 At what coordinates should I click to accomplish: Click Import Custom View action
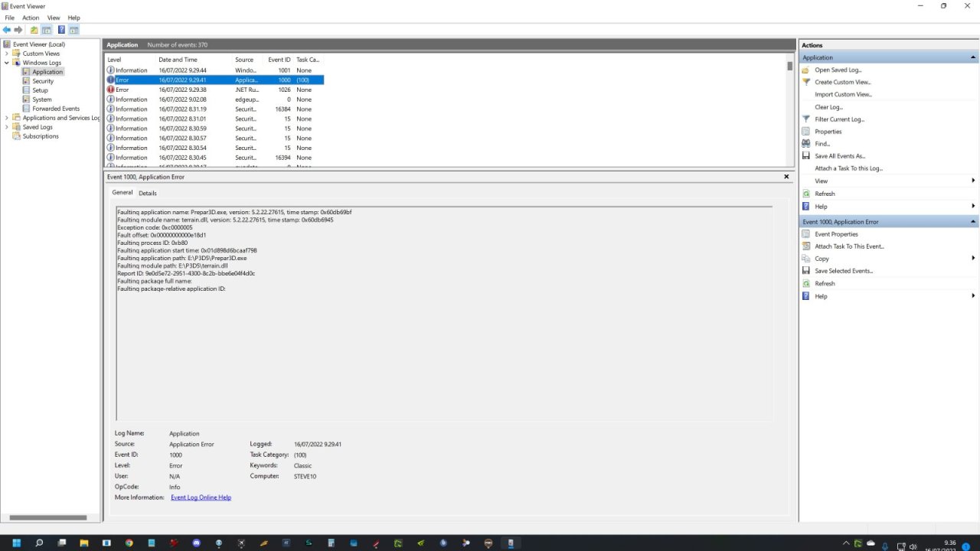click(x=843, y=94)
